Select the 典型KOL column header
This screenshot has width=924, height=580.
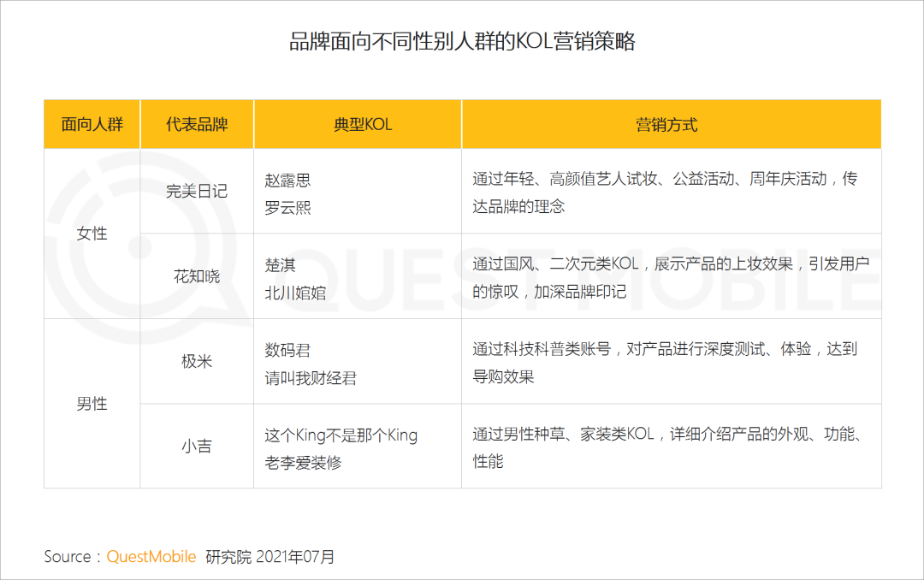coord(358,124)
